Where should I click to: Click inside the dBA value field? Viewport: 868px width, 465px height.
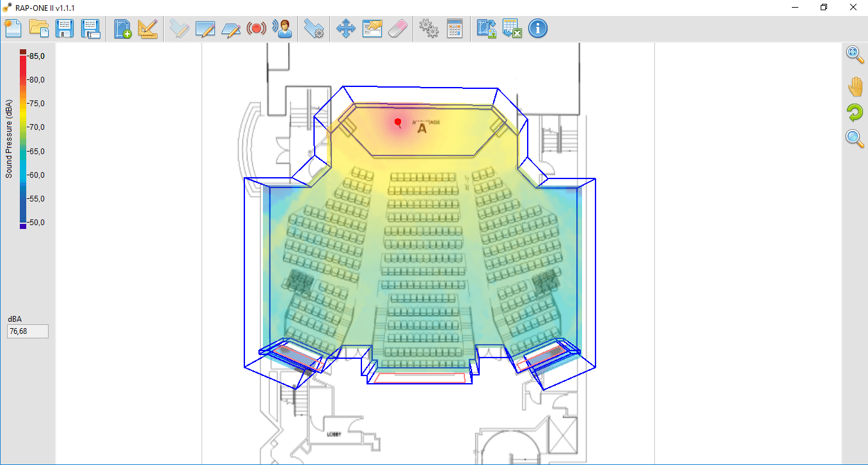(x=28, y=331)
